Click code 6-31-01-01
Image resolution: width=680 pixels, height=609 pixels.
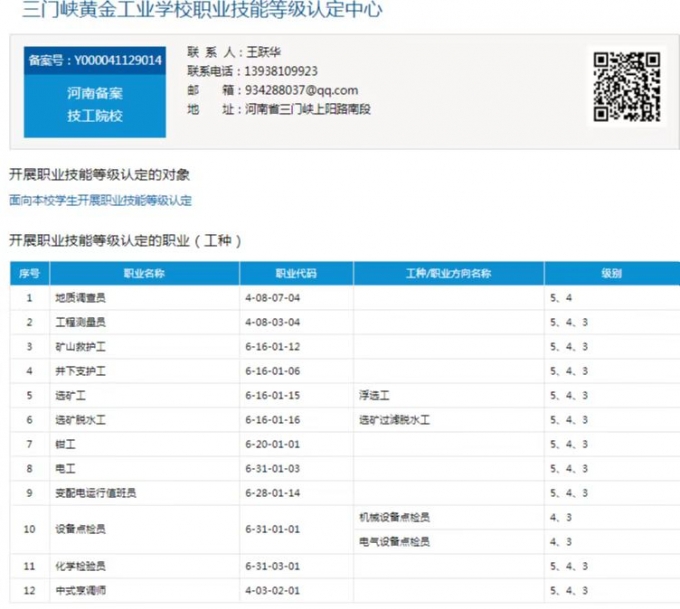(x=272, y=529)
